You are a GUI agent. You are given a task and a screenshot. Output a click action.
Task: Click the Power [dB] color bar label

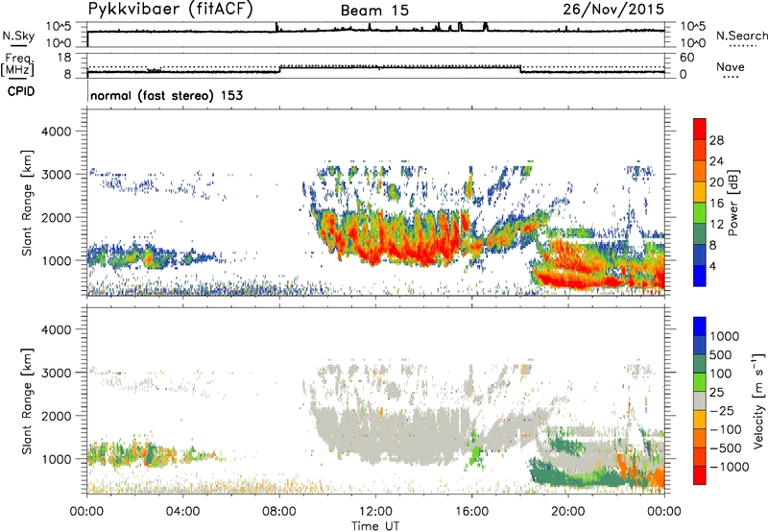pos(732,203)
